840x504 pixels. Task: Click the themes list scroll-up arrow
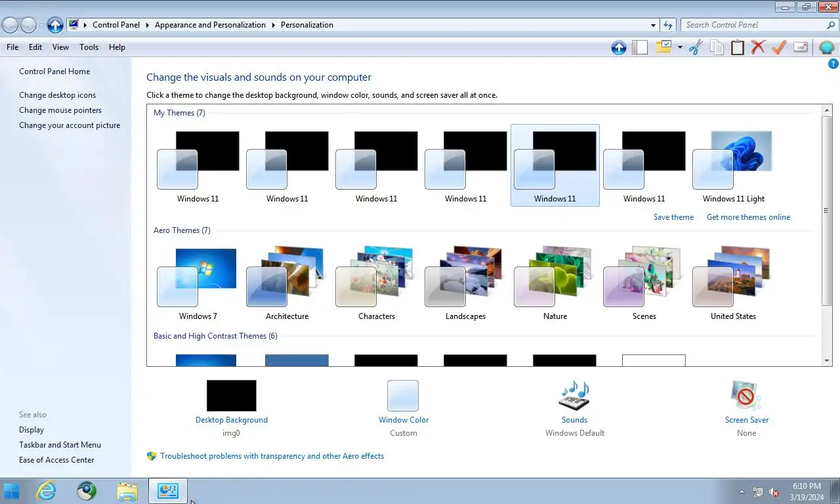(x=827, y=111)
